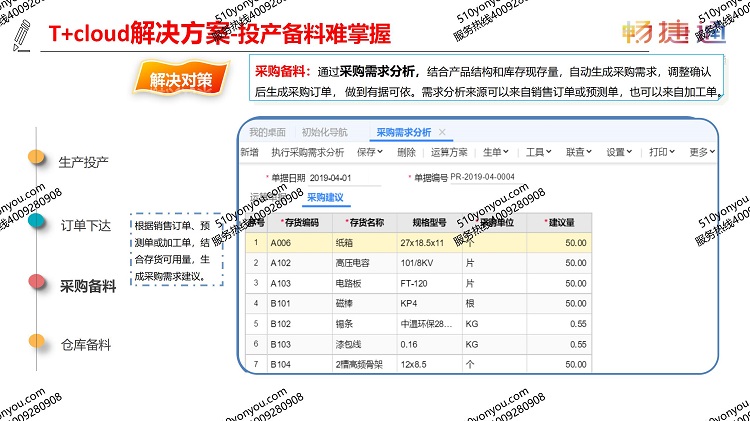Click the orange 生产投产 step circle
Viewport: 750px width, 421px height.
point(36,157)
